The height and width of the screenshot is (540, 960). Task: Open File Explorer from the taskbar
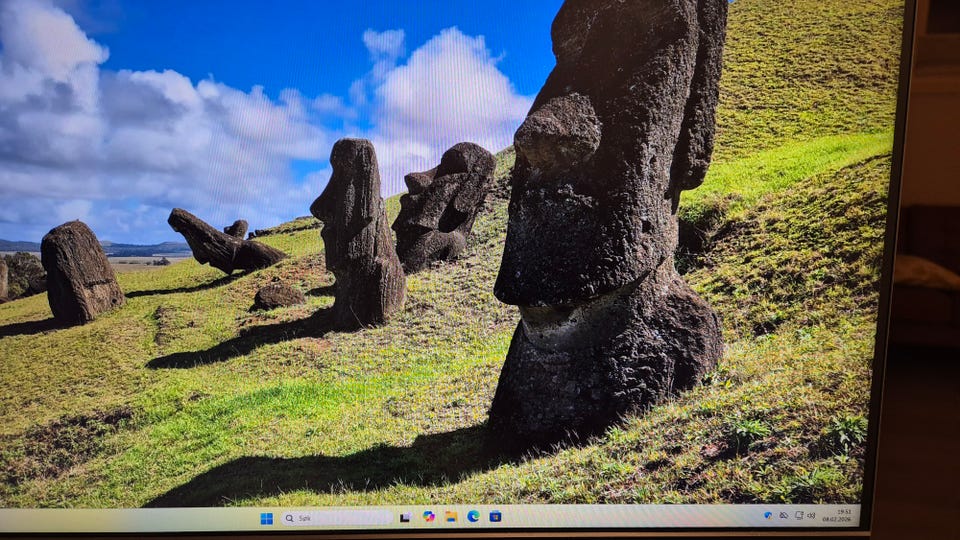(x=451, y=517)
